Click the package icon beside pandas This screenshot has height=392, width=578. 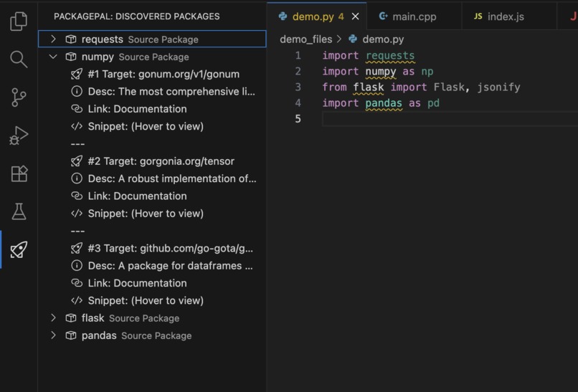(x=71, y=335)
